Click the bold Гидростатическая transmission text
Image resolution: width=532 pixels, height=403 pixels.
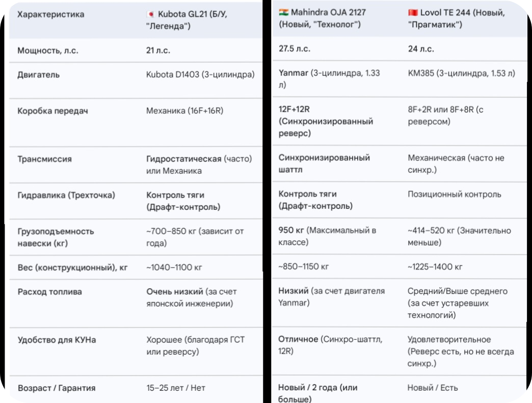click(x=183, y=159)
